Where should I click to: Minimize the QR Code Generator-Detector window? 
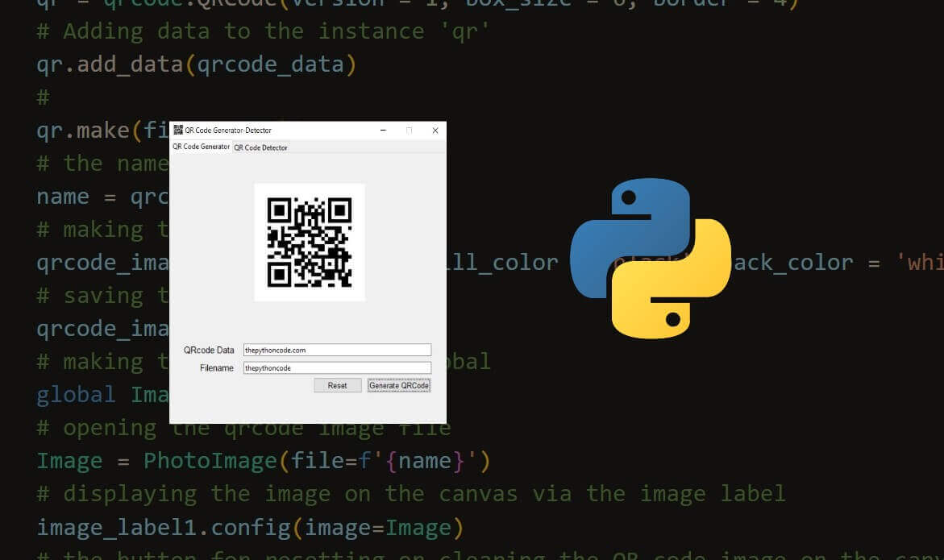coord(382,130)
